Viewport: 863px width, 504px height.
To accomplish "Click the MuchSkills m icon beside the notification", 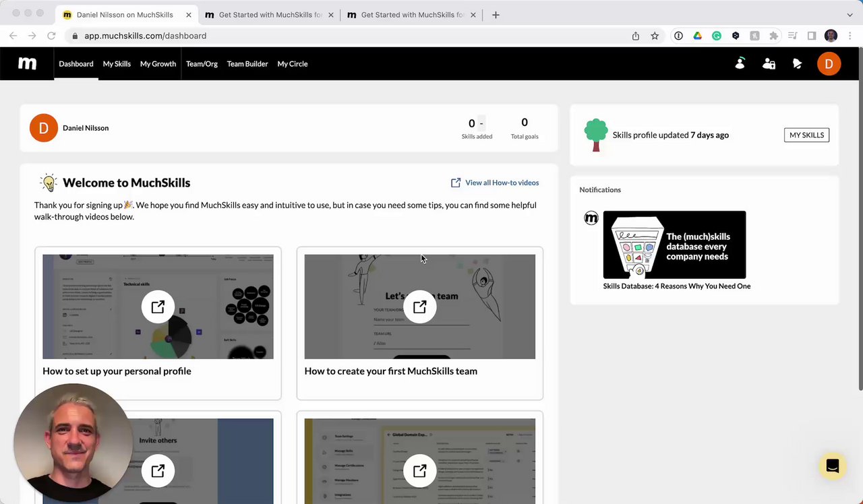I will [591, 218].
